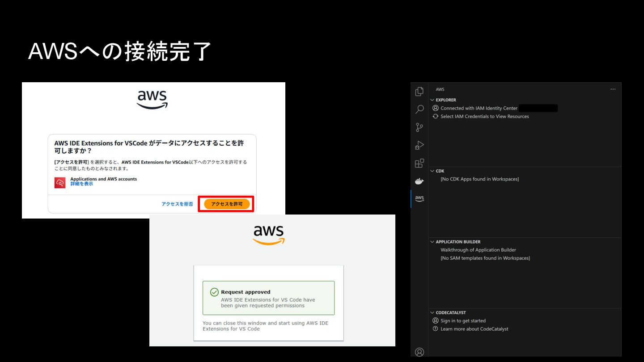Open the Source Control view
This screenshot has height=362, width=644.
pyautogui.click(x=419, y=127)
